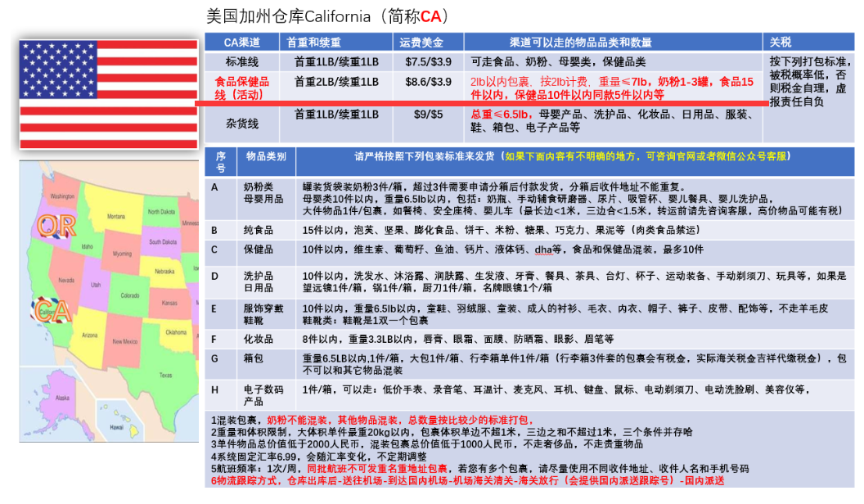Click note 4 about 系统固定汇率6.99

318,457
